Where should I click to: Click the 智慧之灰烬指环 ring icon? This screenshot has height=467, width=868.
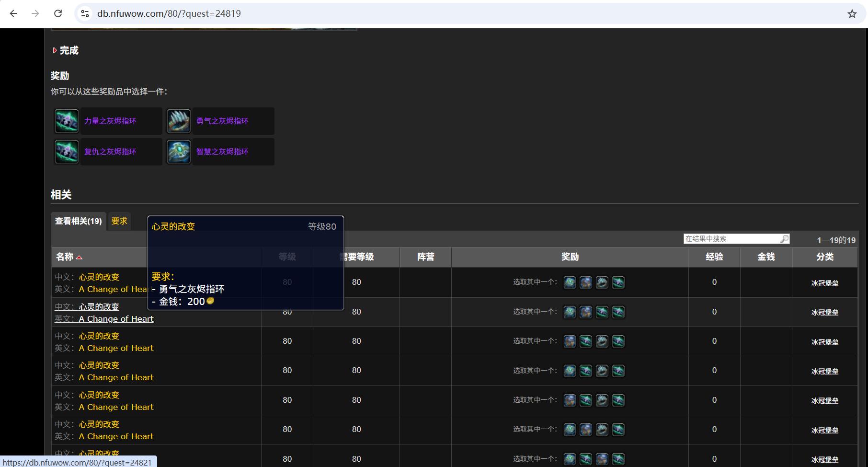coord(179,152)
